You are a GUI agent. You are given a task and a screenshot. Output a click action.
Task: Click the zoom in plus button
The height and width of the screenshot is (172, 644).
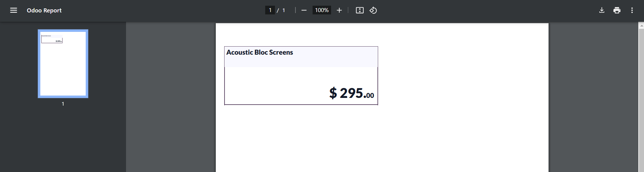(339, 10)
